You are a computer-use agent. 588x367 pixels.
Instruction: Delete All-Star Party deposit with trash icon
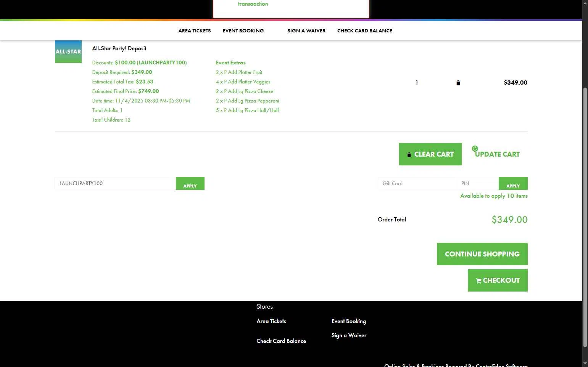[x=458, y=83]
